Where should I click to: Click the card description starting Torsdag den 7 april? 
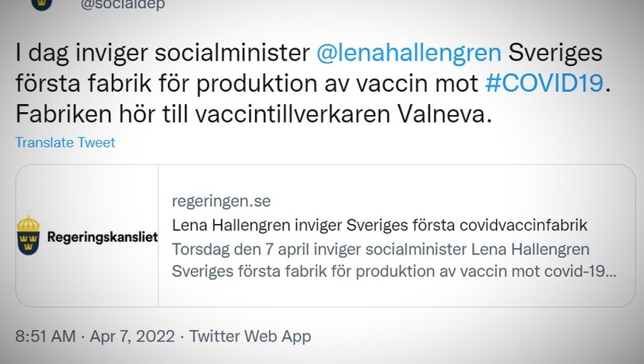[394, 260]
